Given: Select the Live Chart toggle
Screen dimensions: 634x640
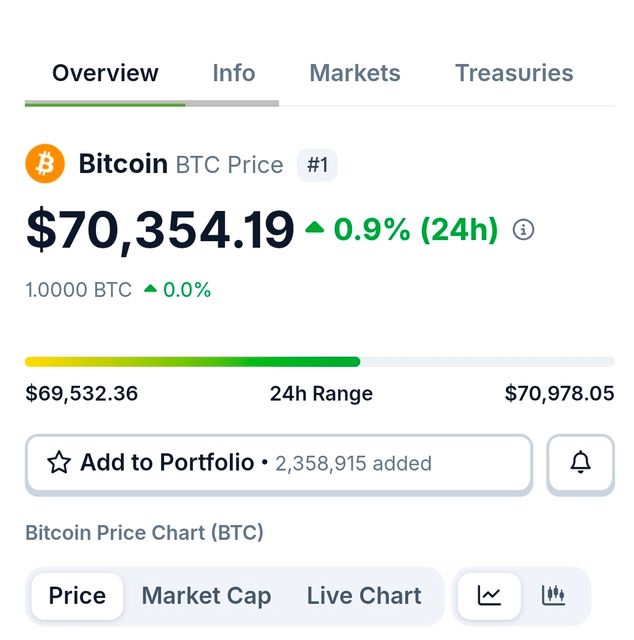Looking at the screenshot, I should (x=364, y=596).
